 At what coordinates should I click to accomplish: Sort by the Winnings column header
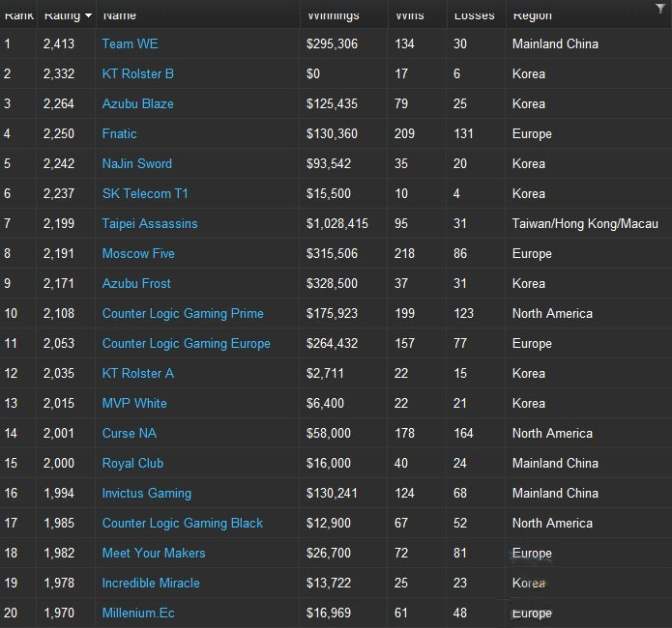[333, 15]
